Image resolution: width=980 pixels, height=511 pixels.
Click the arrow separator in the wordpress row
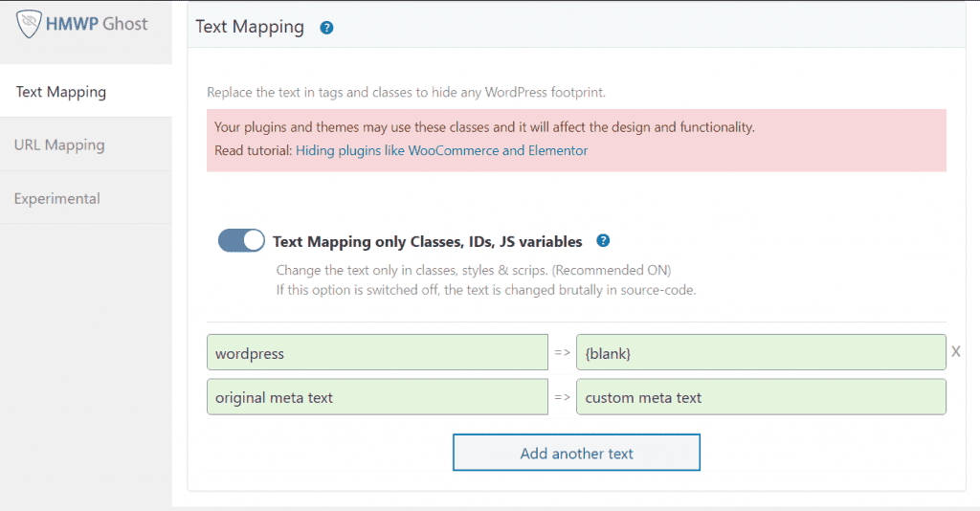pos(563,353)
